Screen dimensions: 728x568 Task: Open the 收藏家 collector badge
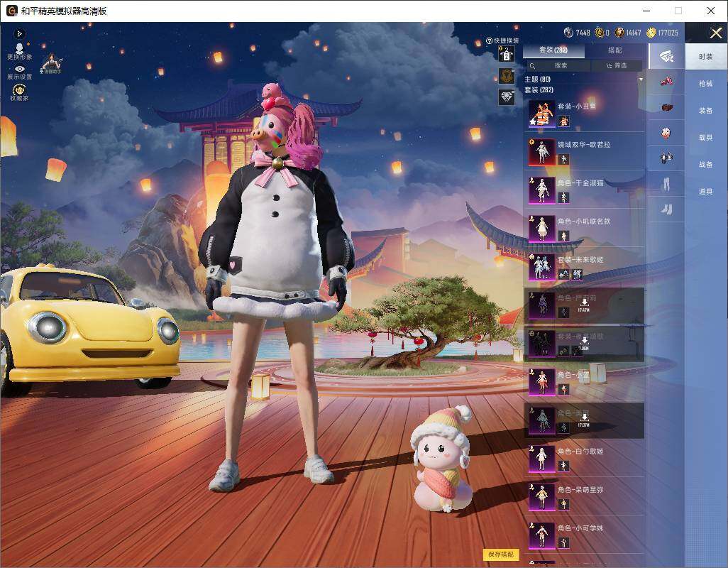coord(19,92)
